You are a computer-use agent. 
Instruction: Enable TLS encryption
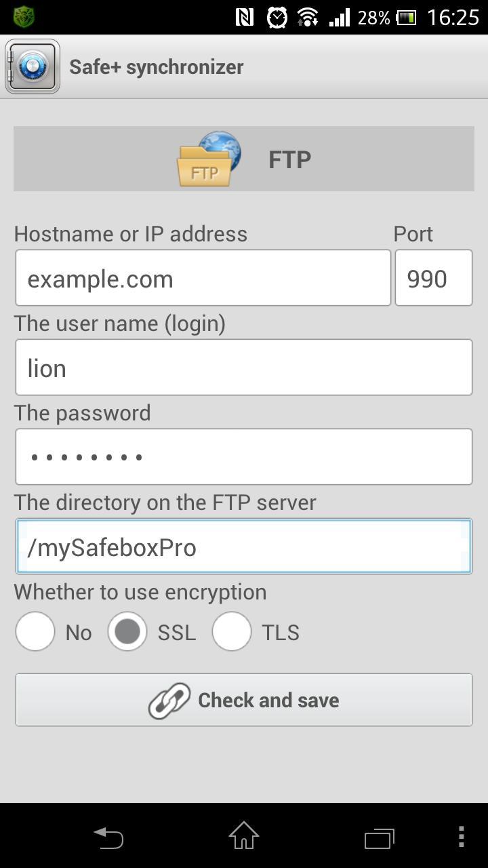(232, 631)
